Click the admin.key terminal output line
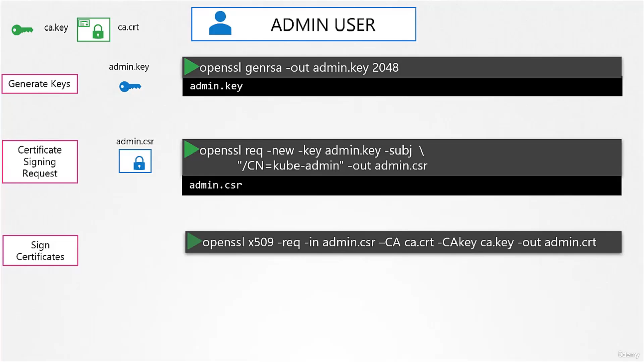 pyautogui.click(x=216, y=86)
